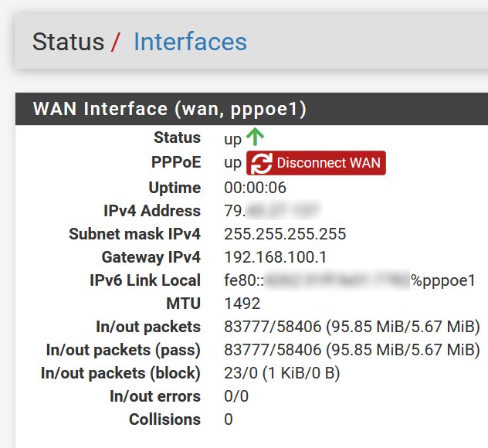The height and width of the screenshot is (448, 488).
Task: Click the Disconnect WAN button
Action: pyautogui.click(x=316, y=163)
